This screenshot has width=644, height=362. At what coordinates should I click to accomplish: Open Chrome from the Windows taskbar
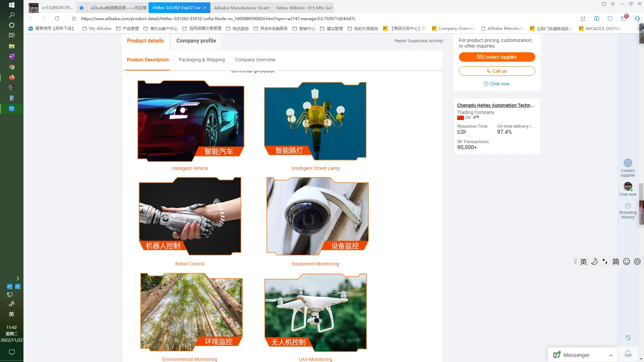pos(12,67)
